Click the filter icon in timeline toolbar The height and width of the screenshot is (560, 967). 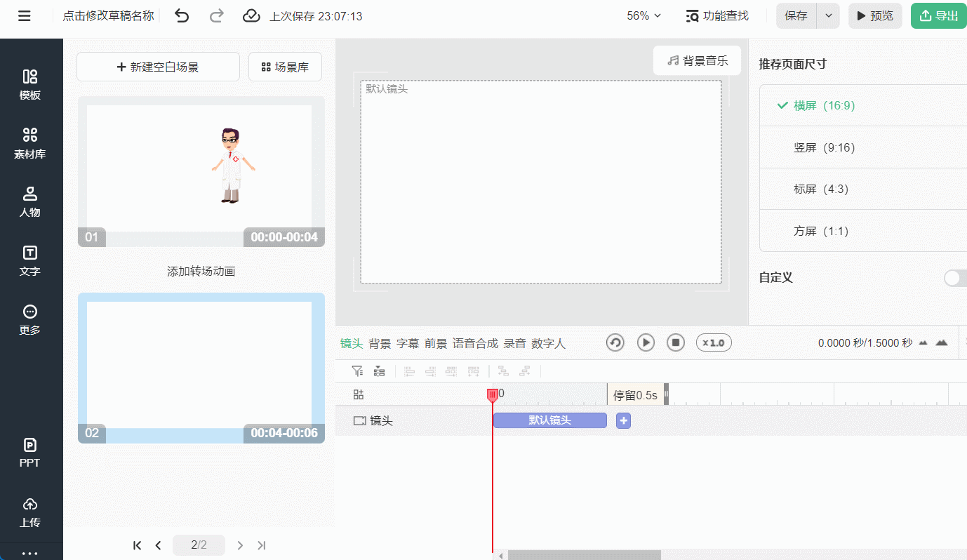[357, 371]
